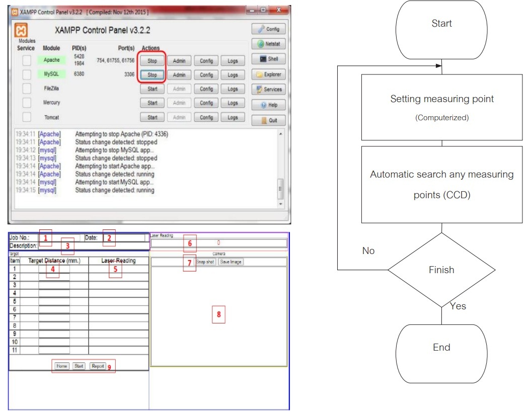Viewport: 532px width, 414px height.
Task: Click the XAMPP title bar icon
Action: tap(15, 12)
